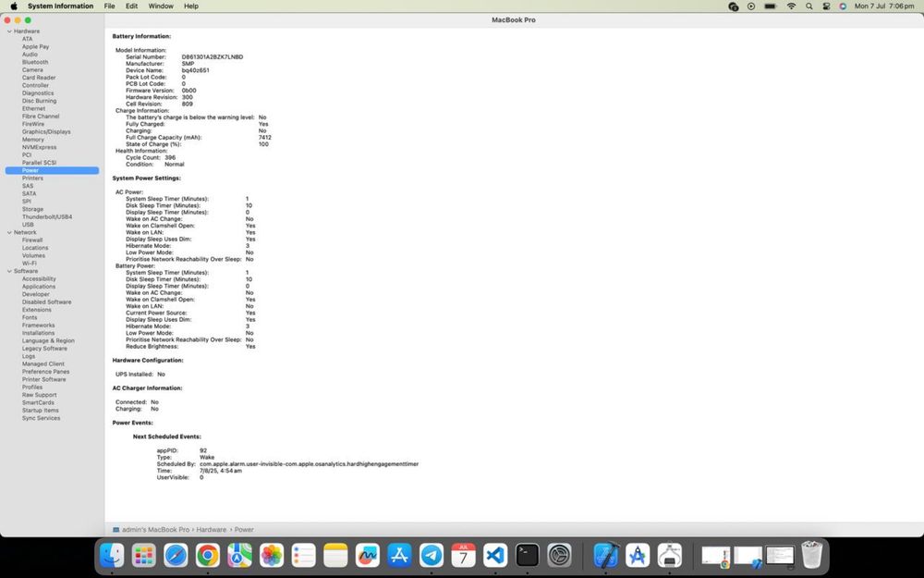
Task: Open the Edit menu
Action: [131, 6]
